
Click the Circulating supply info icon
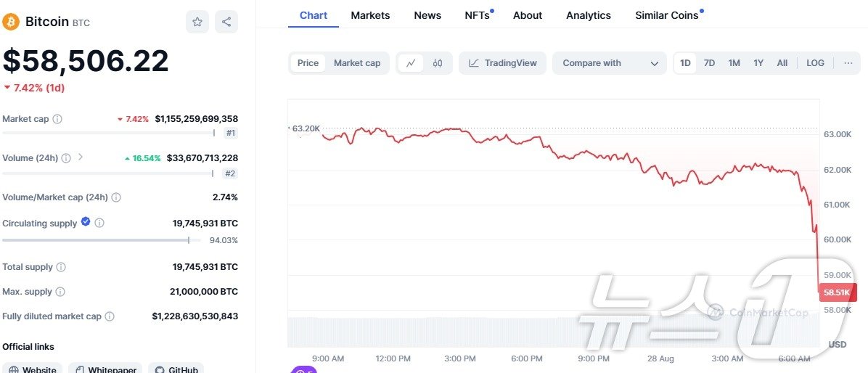99,224
